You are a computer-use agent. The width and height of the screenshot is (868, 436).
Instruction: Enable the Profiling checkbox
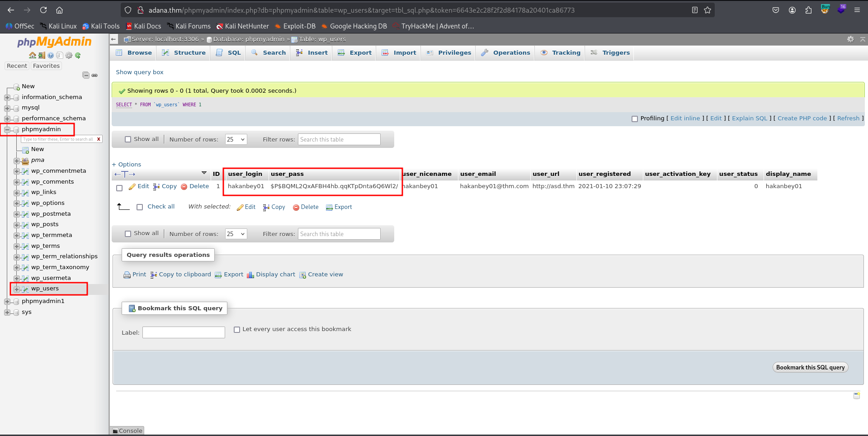tap(635, 118)
